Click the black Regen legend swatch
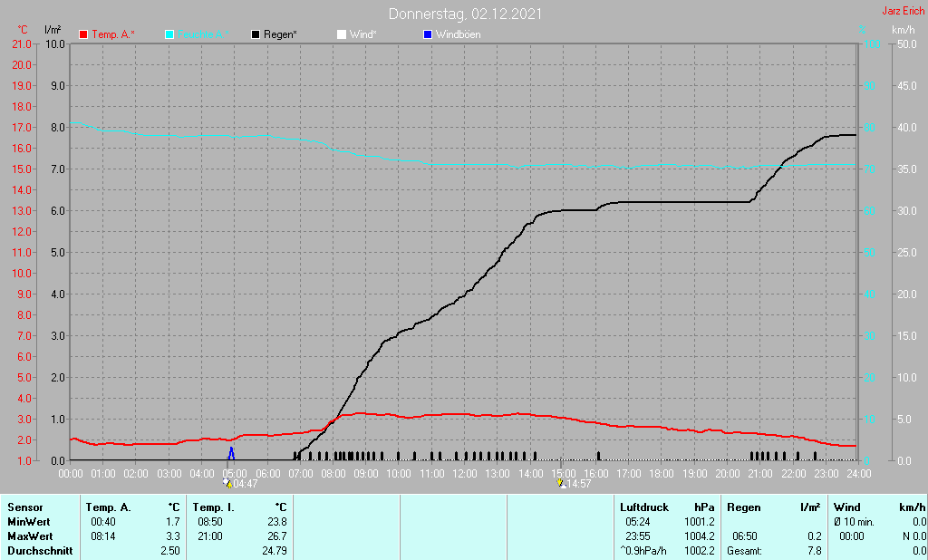 point(256,35)
